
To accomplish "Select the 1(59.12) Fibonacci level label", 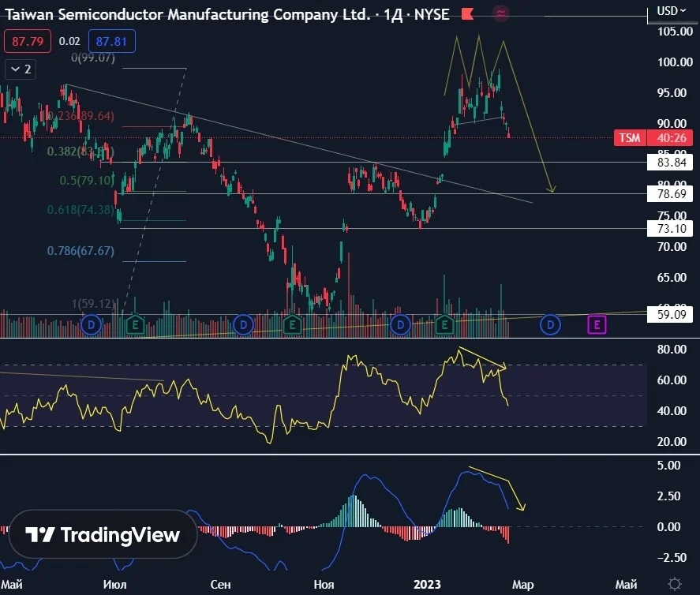I will 94,304.
